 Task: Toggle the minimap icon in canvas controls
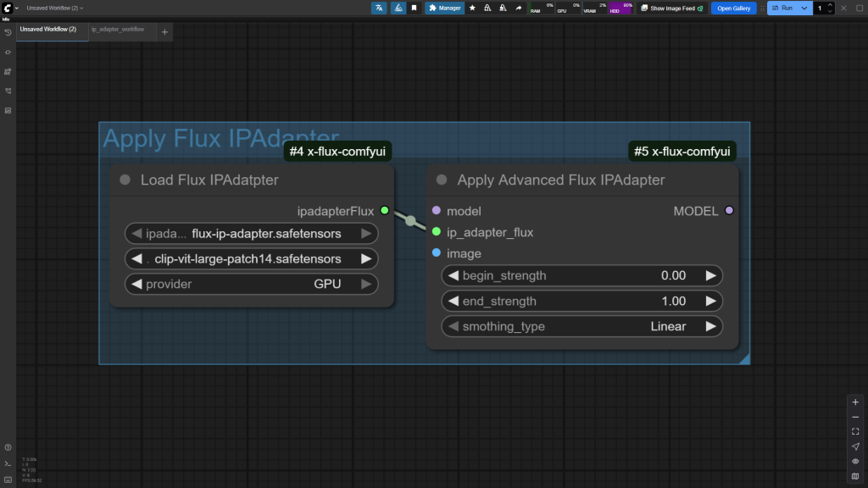pos(855,476)
